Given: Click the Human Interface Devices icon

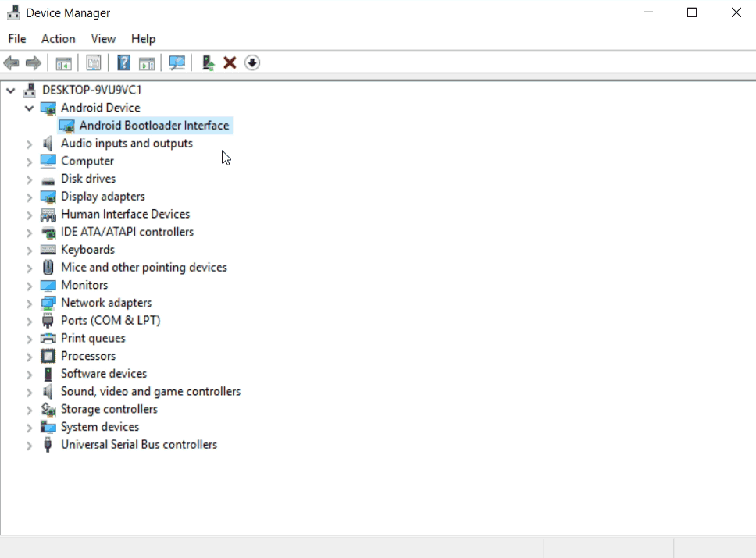Looking at the screenshot, I should pyautogui.click(x=48, y=215).
